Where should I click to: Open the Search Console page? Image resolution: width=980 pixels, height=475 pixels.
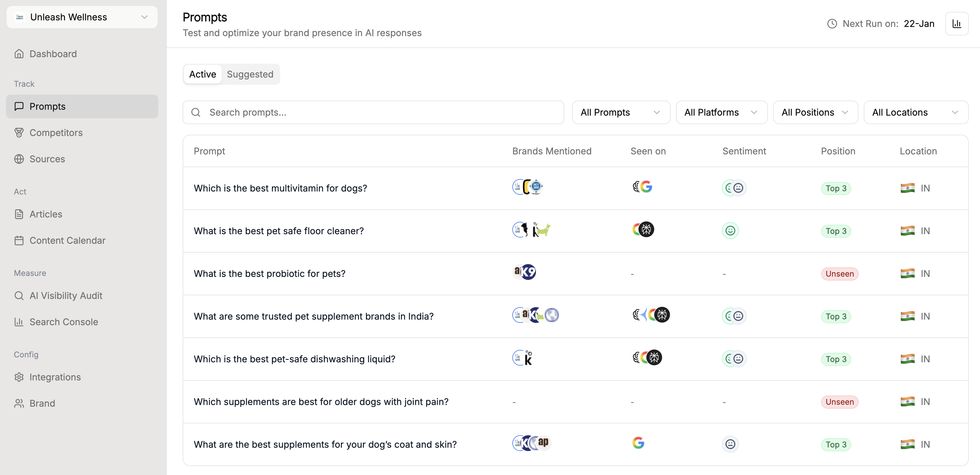pos(63,322)
